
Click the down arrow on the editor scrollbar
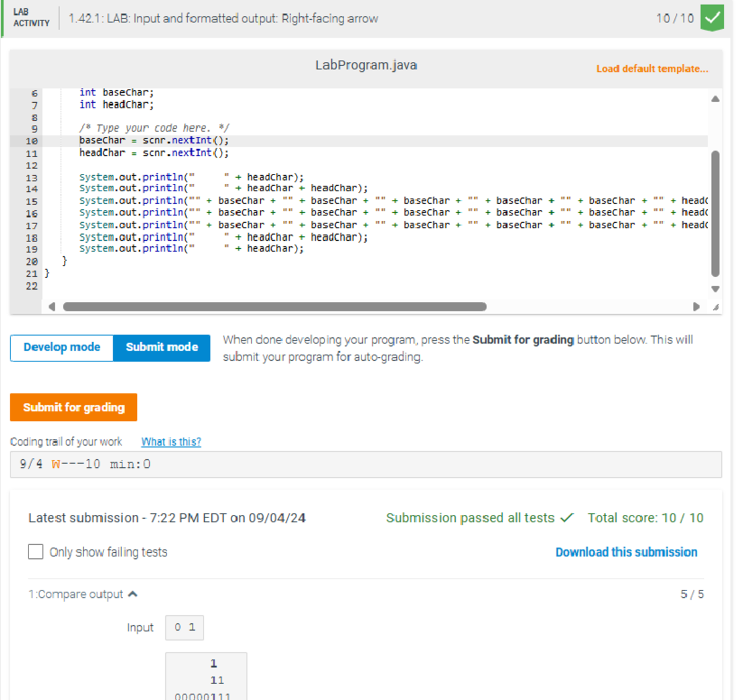point(715,288)
